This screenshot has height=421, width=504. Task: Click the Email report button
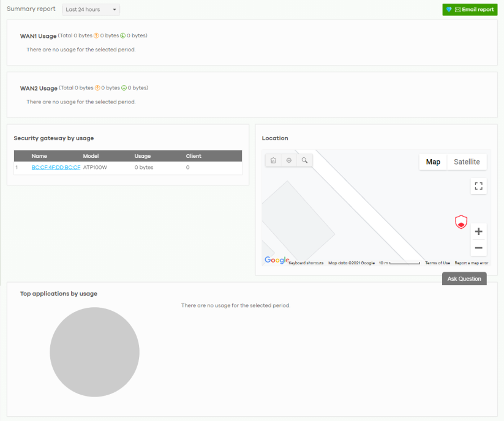tap(470, 10)
